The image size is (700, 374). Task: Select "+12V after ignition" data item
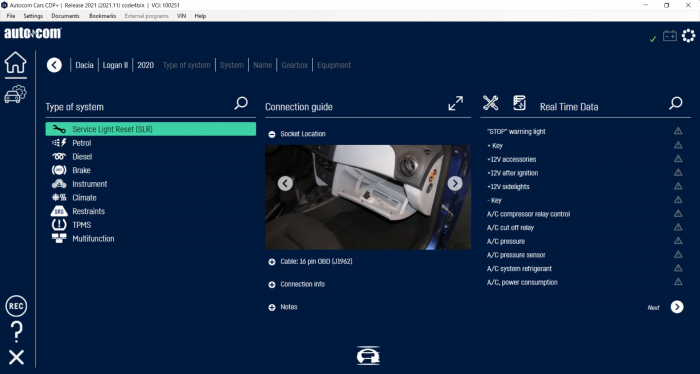(512, 173)
